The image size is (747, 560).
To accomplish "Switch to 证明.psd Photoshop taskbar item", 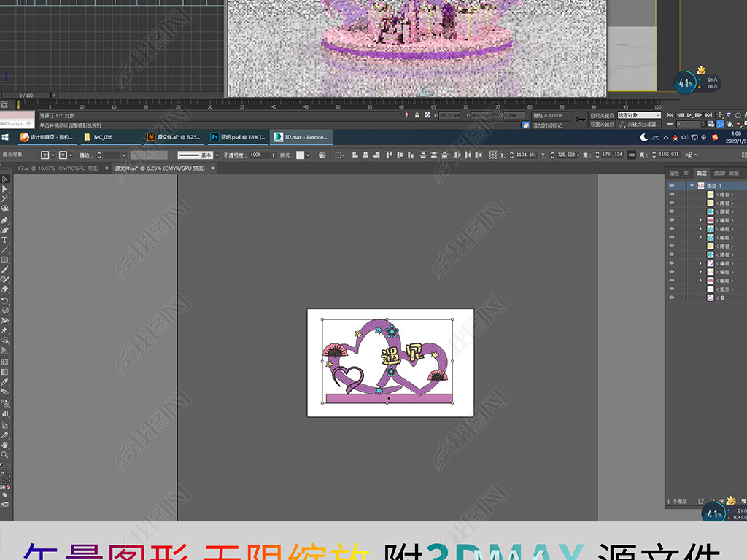I will [238, 137].
